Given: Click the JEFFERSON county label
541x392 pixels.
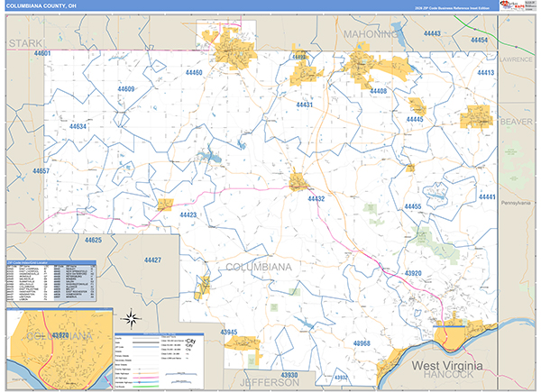Looking at the screenshot, I should [x=270, y=383].
